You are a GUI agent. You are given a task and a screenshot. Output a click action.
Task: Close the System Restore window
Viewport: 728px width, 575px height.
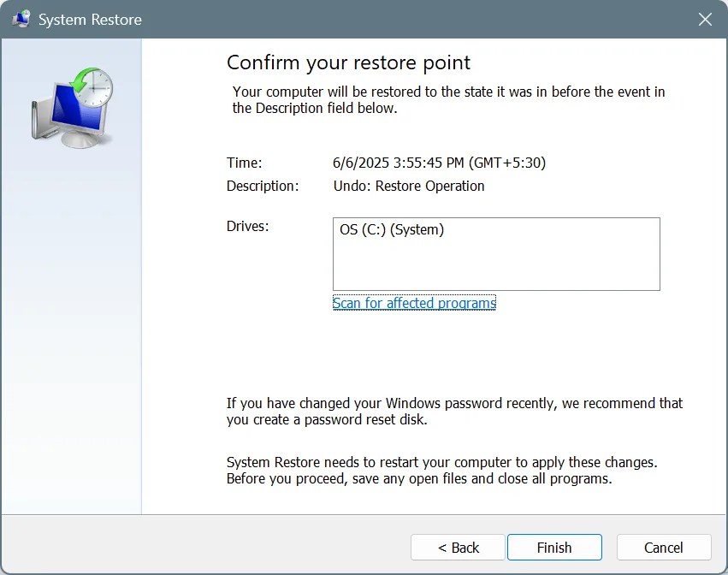[705, 20]
